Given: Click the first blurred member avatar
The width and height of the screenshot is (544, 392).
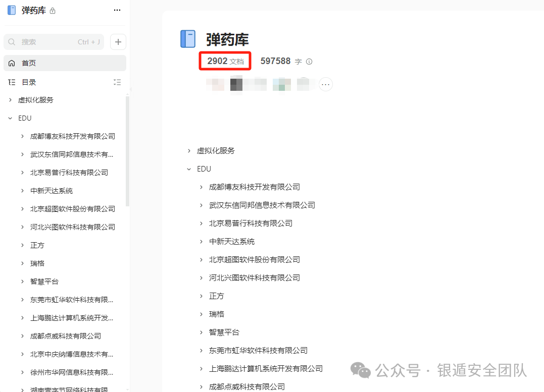Looking at the screenshot, I should tap(215, 85).
